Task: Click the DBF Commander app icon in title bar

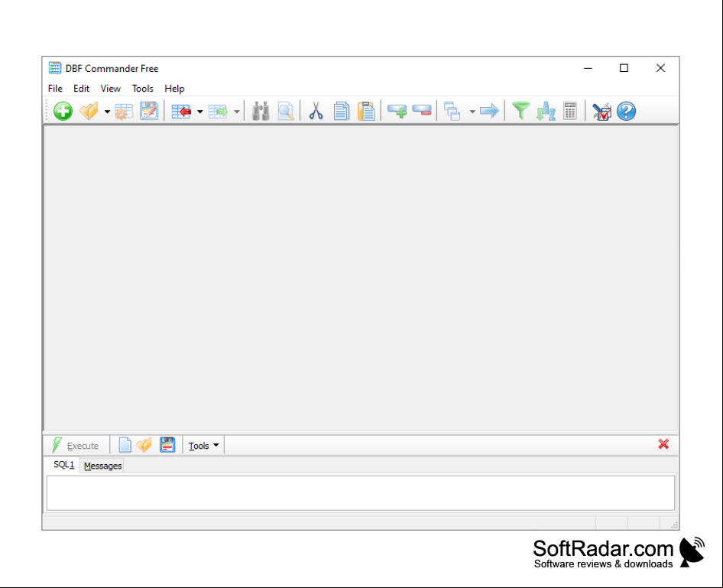Action: [55, 68]
